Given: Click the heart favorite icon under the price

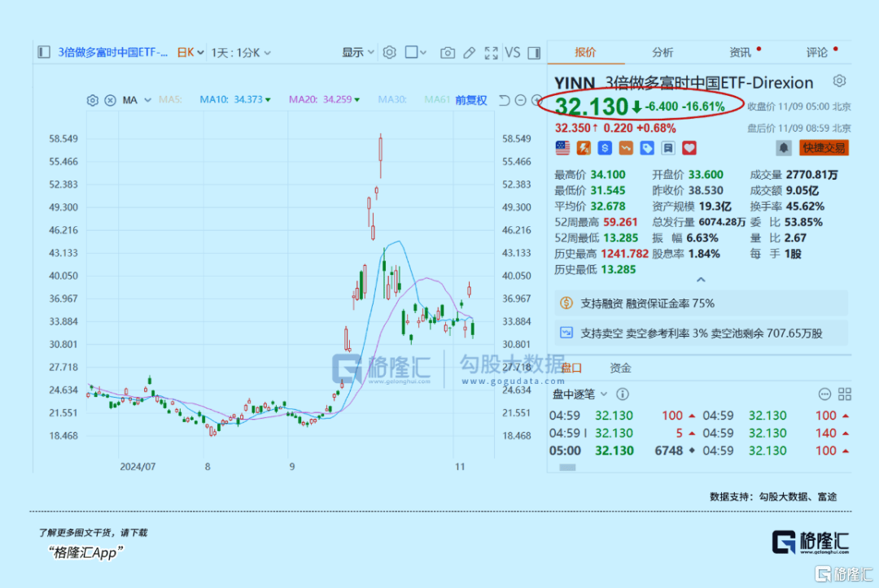Looking at the screenshot, I should (x=689, y=147).
